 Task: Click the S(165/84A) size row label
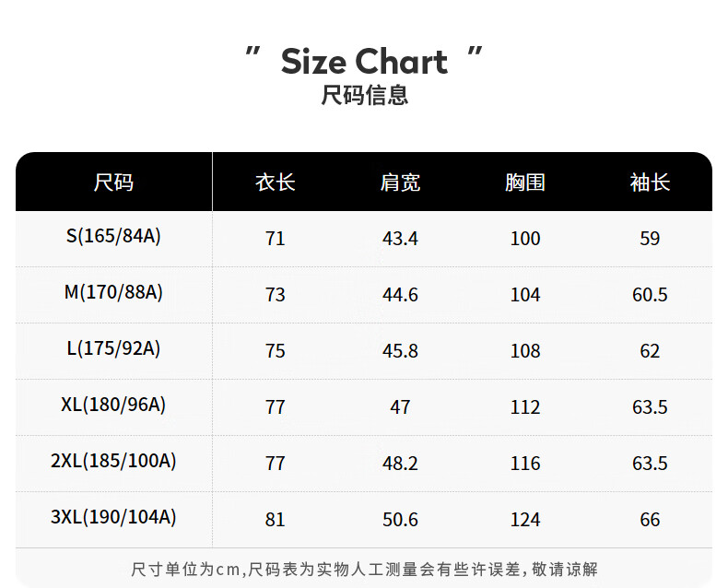[113, 237]
